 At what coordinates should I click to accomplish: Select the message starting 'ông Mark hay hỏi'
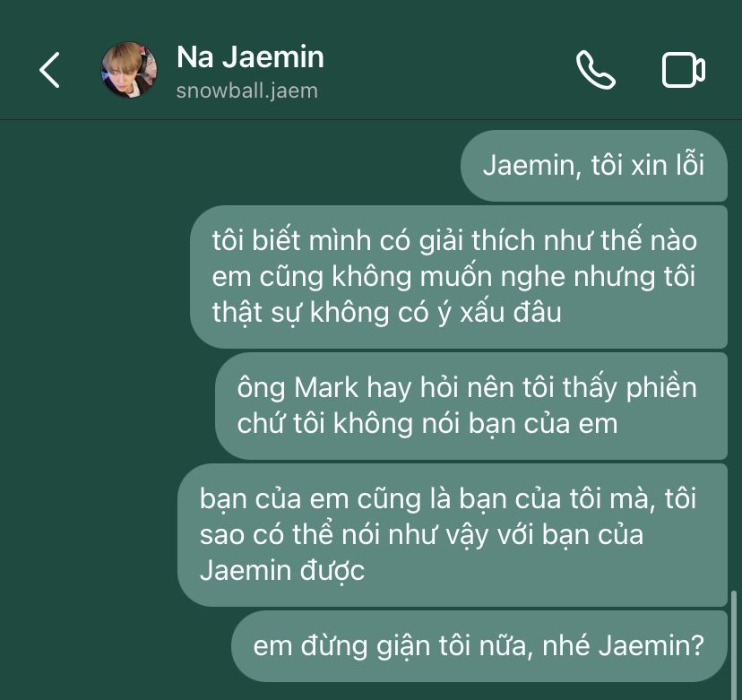pyautogui.click(x=471, y=406)
